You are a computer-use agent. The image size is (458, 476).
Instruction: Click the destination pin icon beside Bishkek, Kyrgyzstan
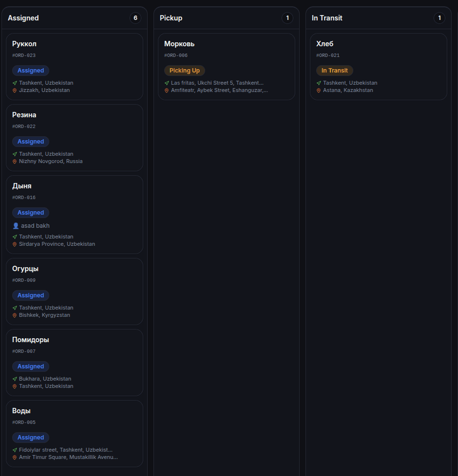tap(15, 315)
